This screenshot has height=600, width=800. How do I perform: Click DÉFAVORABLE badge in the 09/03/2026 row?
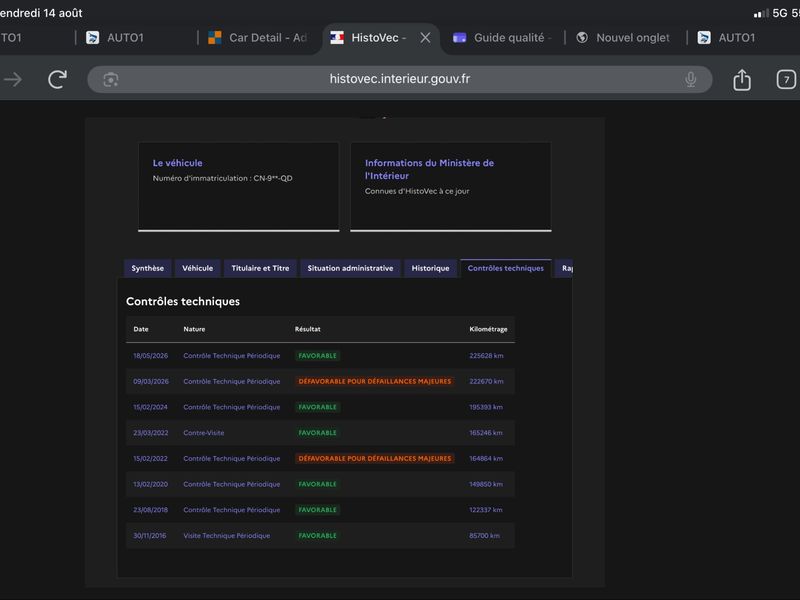374,381
